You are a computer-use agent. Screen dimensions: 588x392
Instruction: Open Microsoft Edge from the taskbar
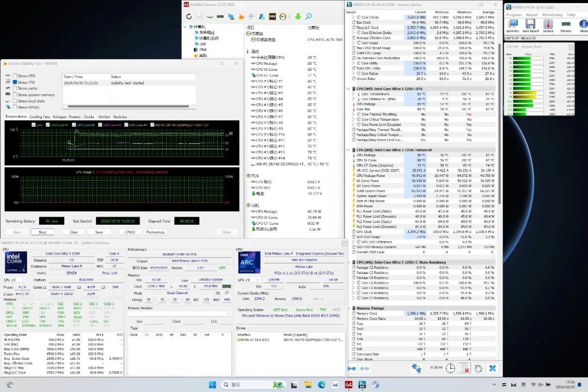322,384
